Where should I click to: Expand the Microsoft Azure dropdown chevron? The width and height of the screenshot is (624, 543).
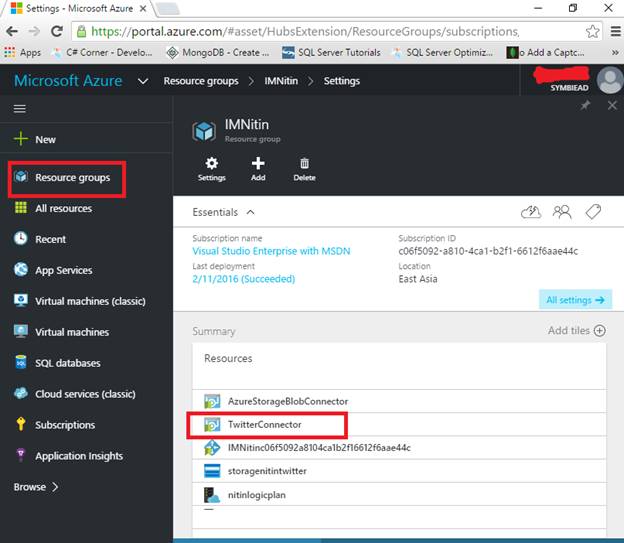click(x=143, y=81)
